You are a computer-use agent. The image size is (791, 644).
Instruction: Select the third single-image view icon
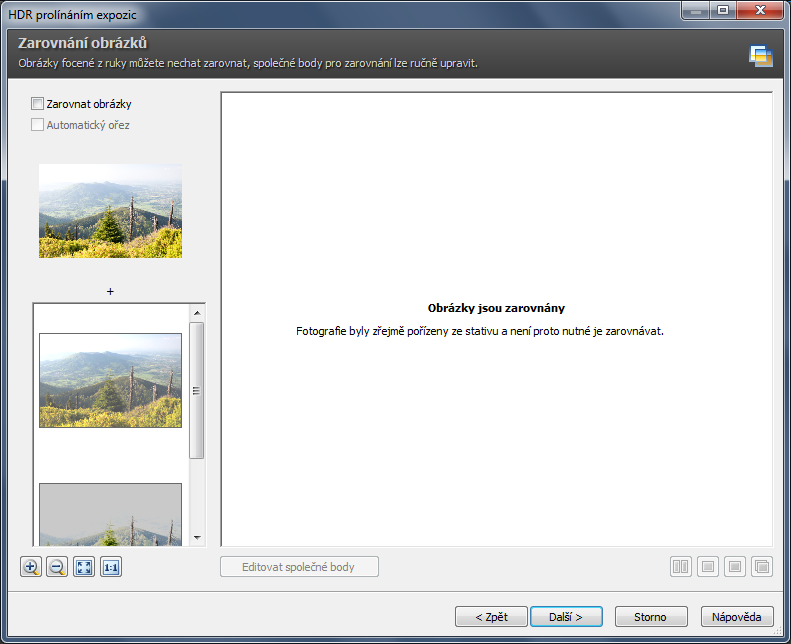[x=735, y=567]
